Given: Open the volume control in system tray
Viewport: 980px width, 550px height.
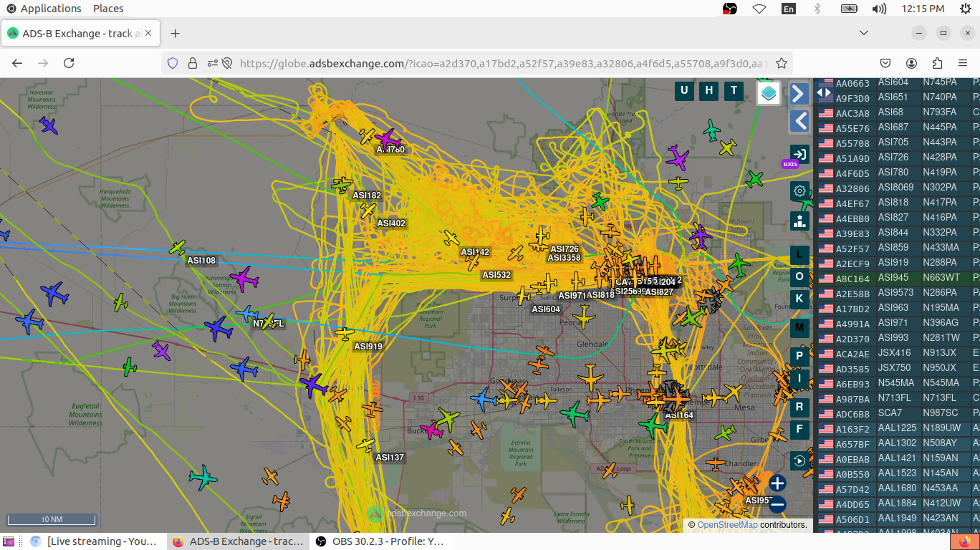Looking at the screenshot, I should (879, 9).
